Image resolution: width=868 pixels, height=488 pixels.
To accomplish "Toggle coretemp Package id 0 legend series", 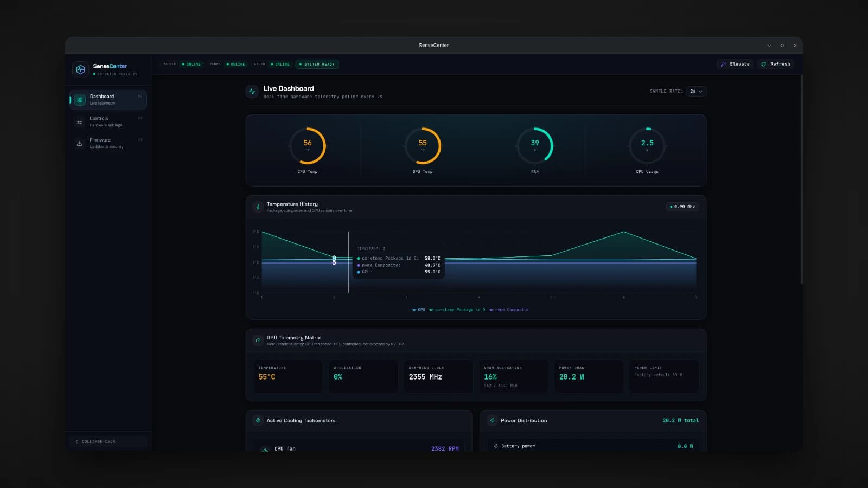I will pos(457,310).
